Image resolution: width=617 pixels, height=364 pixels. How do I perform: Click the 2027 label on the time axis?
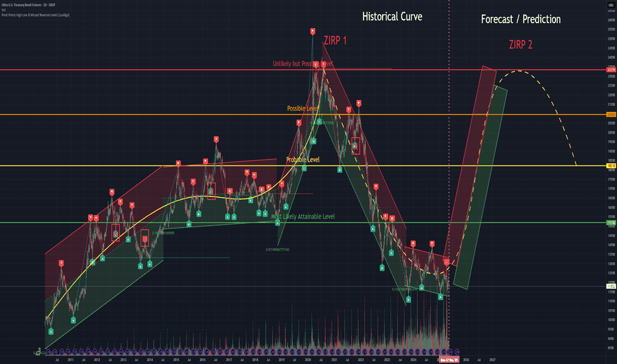coord(493,359)
